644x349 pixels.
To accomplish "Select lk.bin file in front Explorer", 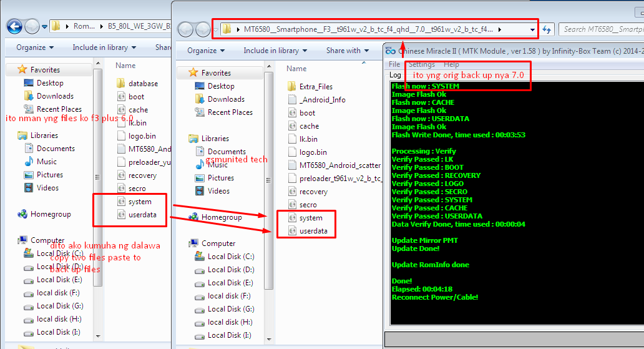I will point(303,139).
